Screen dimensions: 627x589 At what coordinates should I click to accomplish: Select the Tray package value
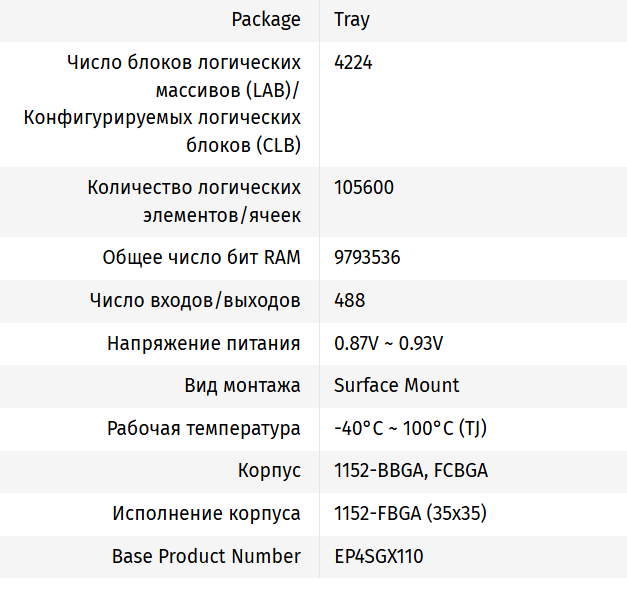[x=352, y=20]
